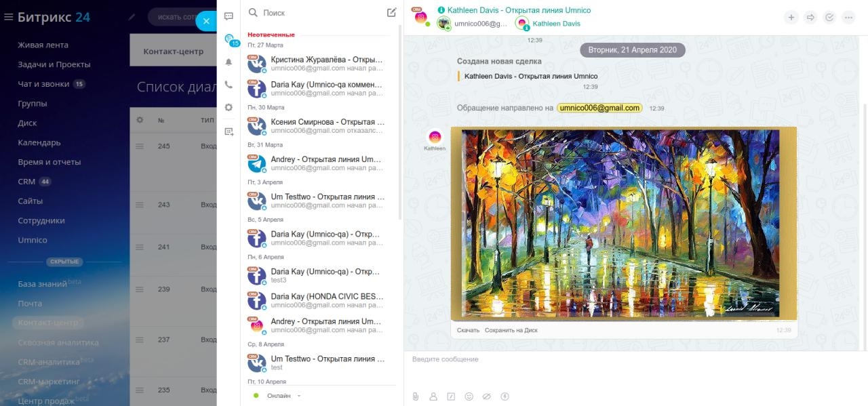
Task: Click the bottom list icon in messenger sidebar
Action: [229, 131]
